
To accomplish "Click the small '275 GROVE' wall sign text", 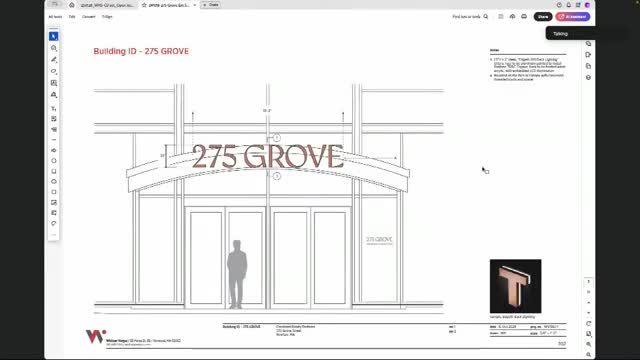I will pos(379,240).
